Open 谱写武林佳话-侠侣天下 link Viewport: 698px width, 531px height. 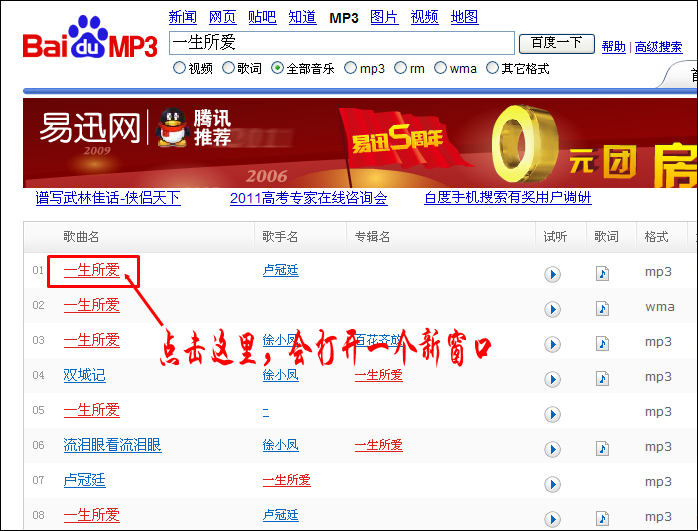coord(108,198)
